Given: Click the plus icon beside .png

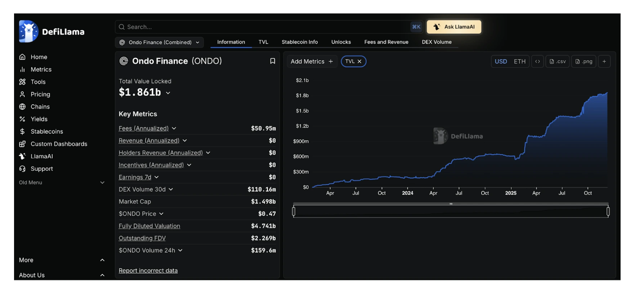Looking at the screenshot, I should (604, 62).
